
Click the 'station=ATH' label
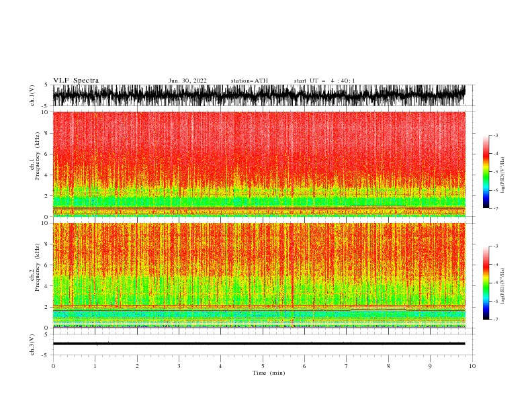249,81
